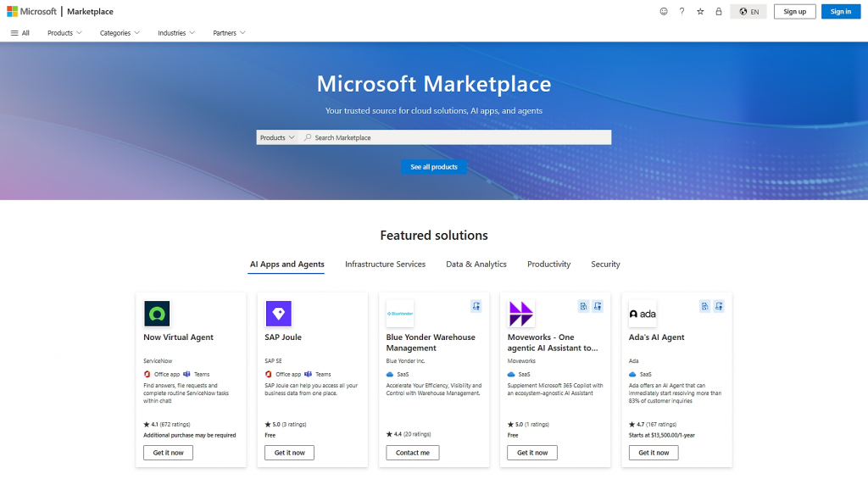Open the Now Virtual Agent title link
Viewport: 868px width, 479px height.
click(178, 337)
